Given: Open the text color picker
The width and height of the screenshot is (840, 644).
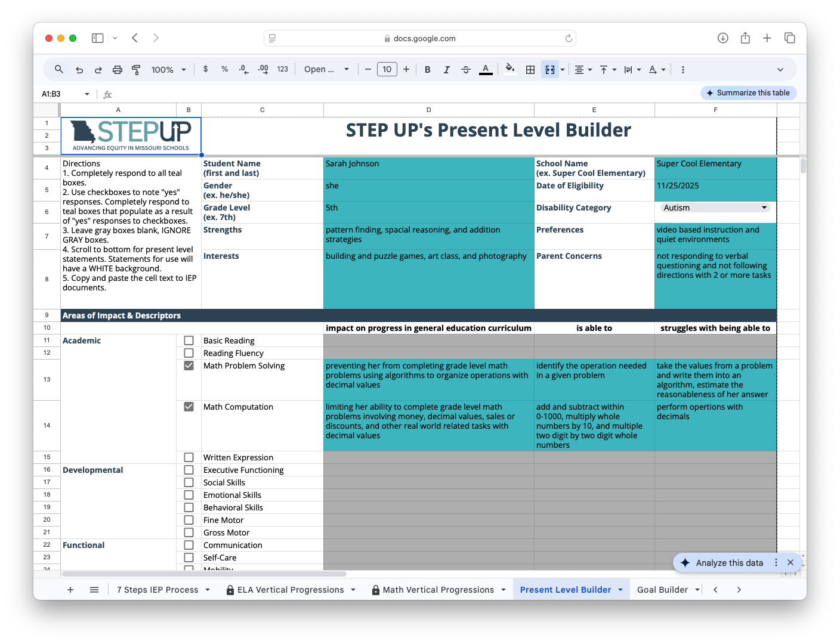Looking at the screenshot, I should pyautogui.click(x=486, y=70).
